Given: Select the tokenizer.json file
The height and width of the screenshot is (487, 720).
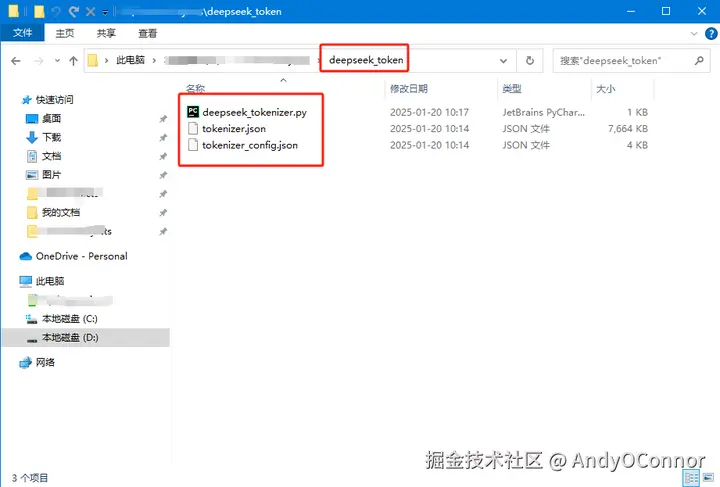Looking at the screenshot, I should [234, 129].
